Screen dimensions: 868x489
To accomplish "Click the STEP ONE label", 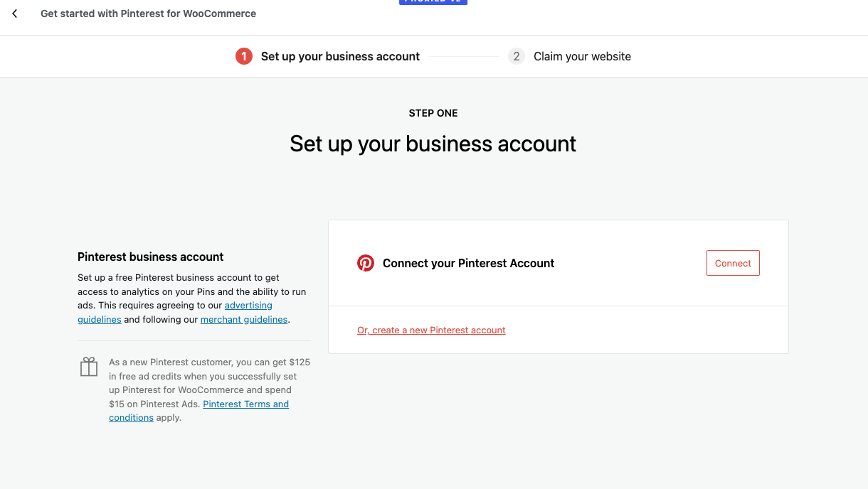I will pyautogui.click(x=433, y=113).
